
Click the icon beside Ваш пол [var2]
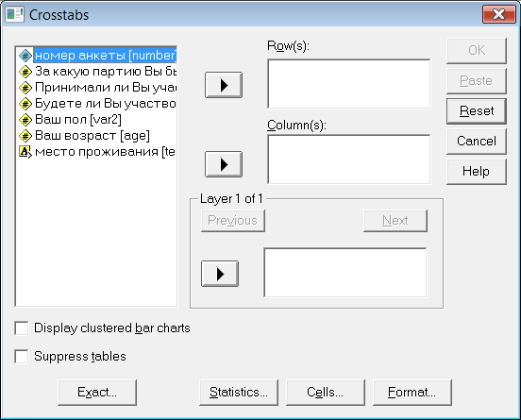coord(25,120)
